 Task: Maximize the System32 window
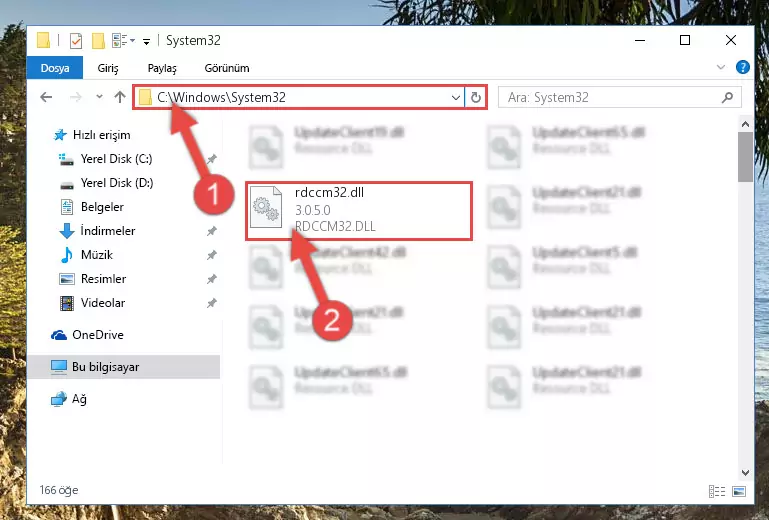tap(685, 40)
